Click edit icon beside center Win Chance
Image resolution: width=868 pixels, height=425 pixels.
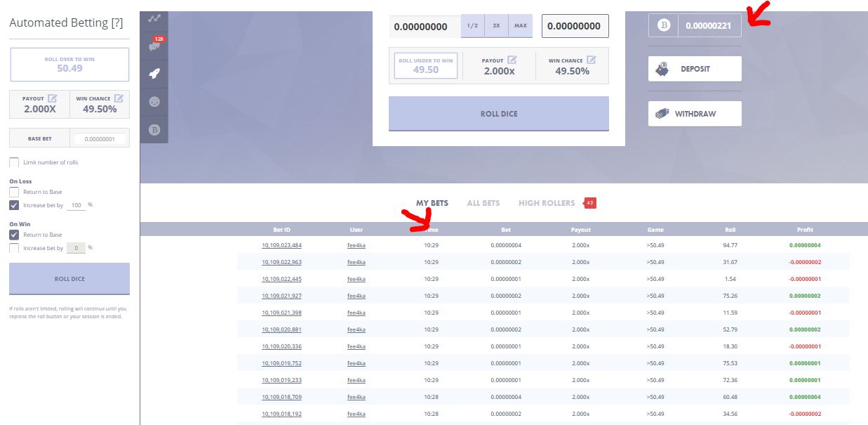click(591, 60)
